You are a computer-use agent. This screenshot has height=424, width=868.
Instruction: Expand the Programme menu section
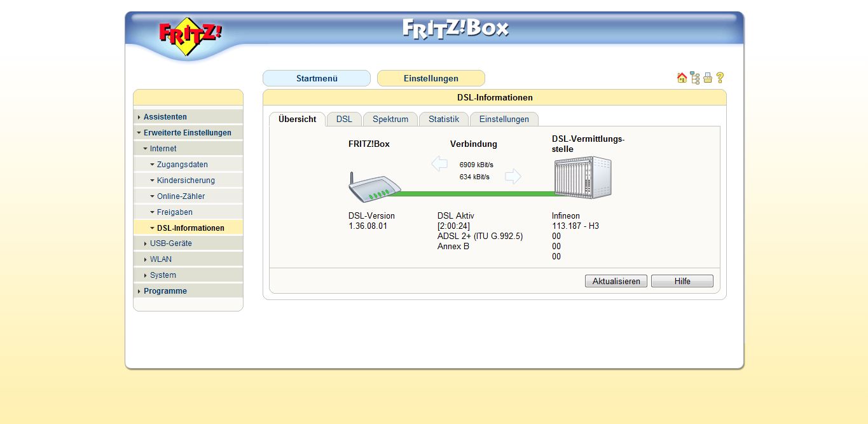[188, 291]
